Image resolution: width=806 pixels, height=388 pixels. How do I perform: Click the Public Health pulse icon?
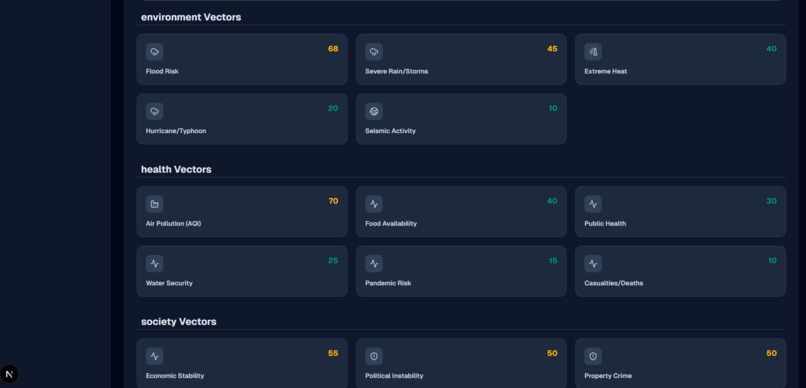click(593, 204)
